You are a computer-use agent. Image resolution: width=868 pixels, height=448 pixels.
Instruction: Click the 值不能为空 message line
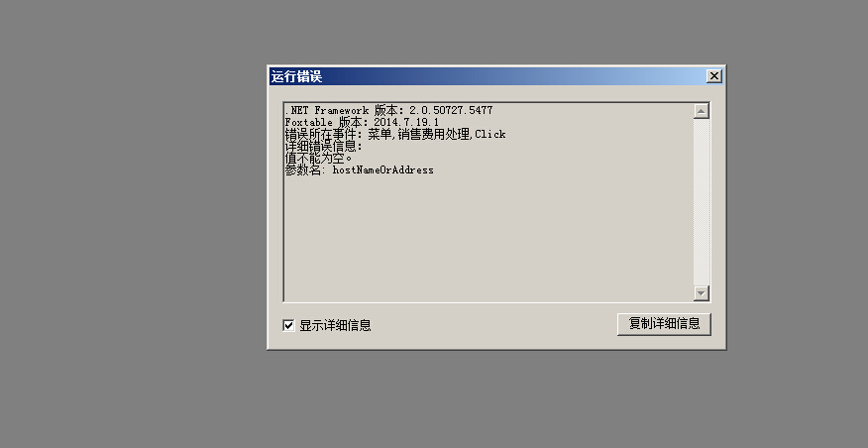click(318, 159)
